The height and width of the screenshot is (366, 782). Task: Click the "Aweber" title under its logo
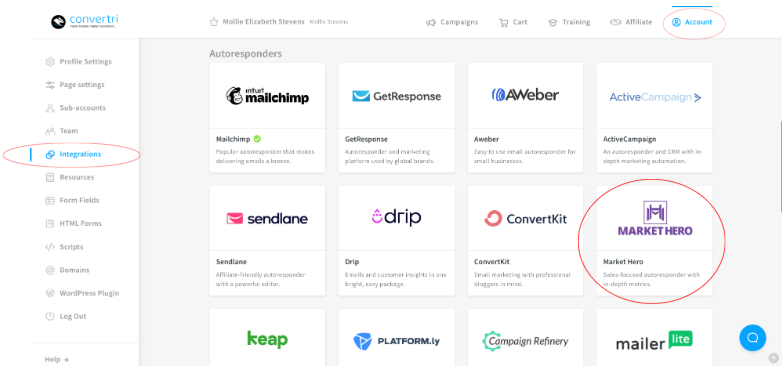pyautogui.click(x=486, y=139)
